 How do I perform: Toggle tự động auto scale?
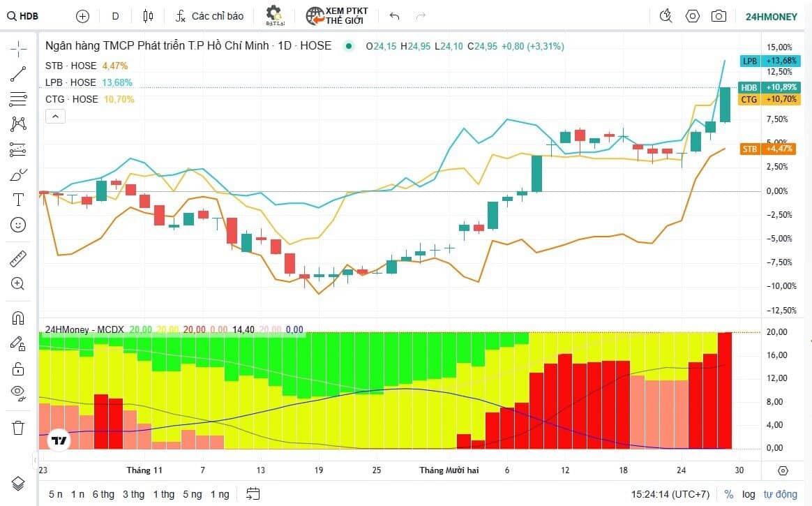click(780, 494)
